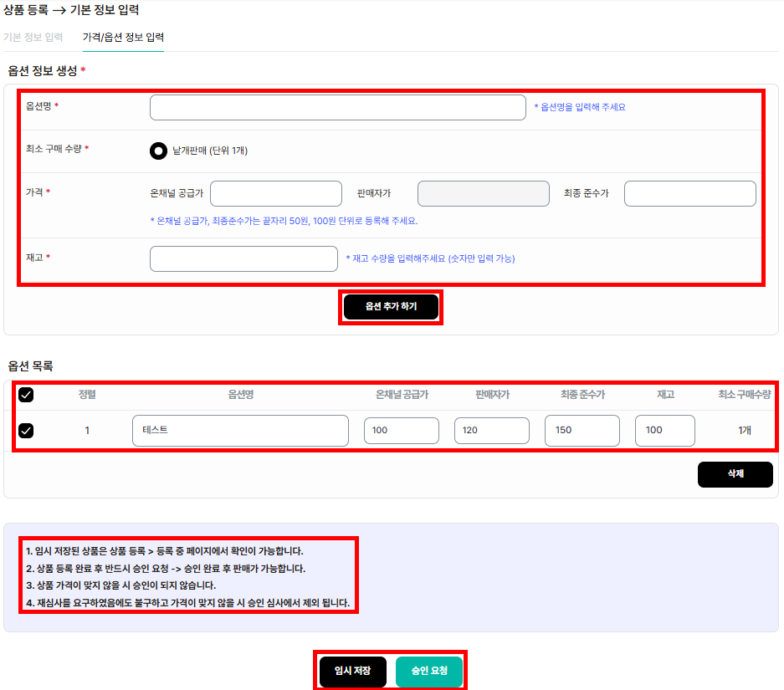Click the 옵션명 column header in list
784x690 pixels.
coord(240,395)
